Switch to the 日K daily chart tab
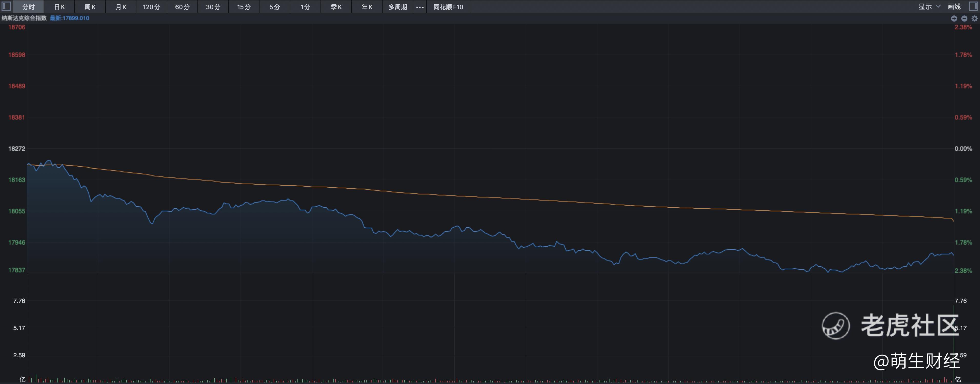 tap(59, 7)
